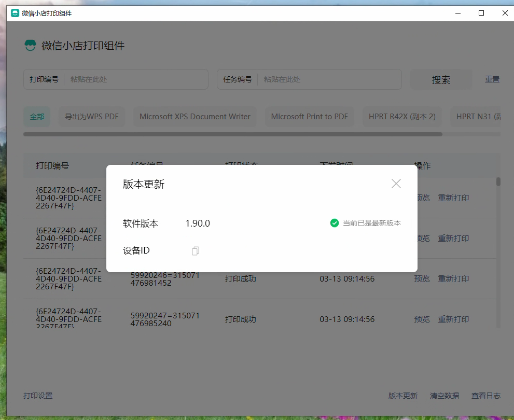Click 预览 for task 59920246=315071476981452
The height and width of the screenshot is (420, 514).
[x=422, y=279]
